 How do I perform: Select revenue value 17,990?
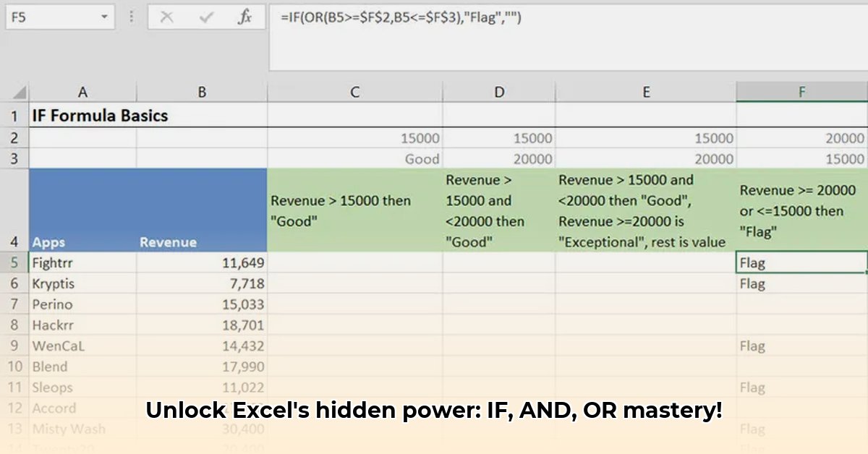pos(202,367)
